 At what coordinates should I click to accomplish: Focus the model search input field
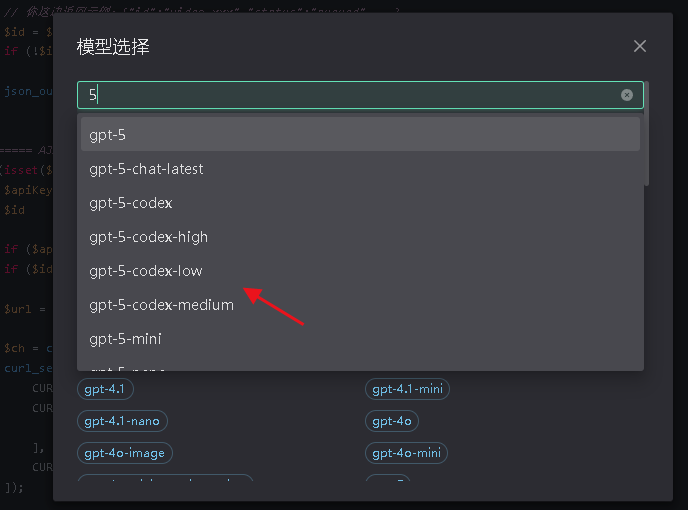click(350, 95)
